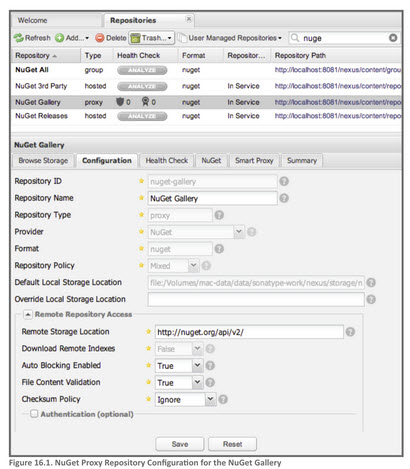Image resolution: width=410 pixels, height=469 pixels.
Task: Click help icon next to Repository Policy
Action: [x=206, y=266]
